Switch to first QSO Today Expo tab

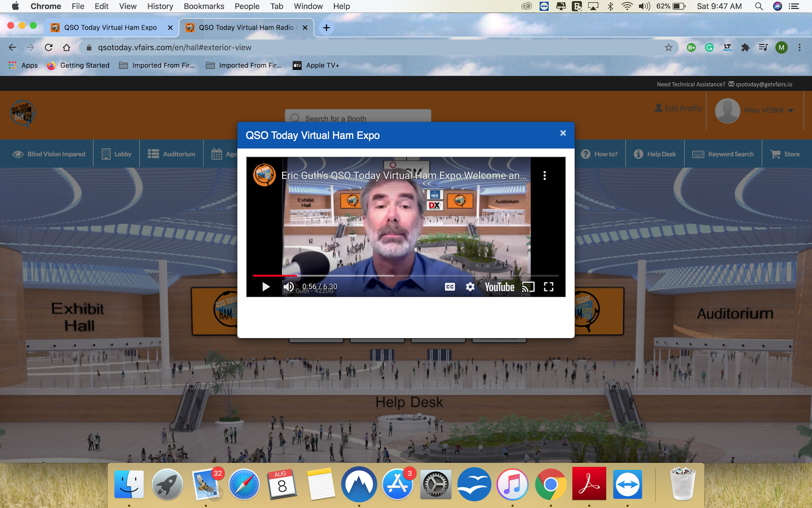pyautogui.click(x=110, y=27)
